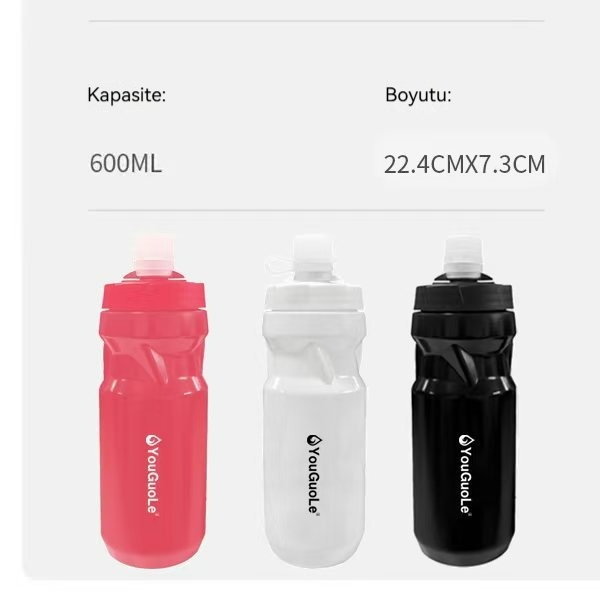Select the white YouGuoLe water bottle

coord(314,401)
